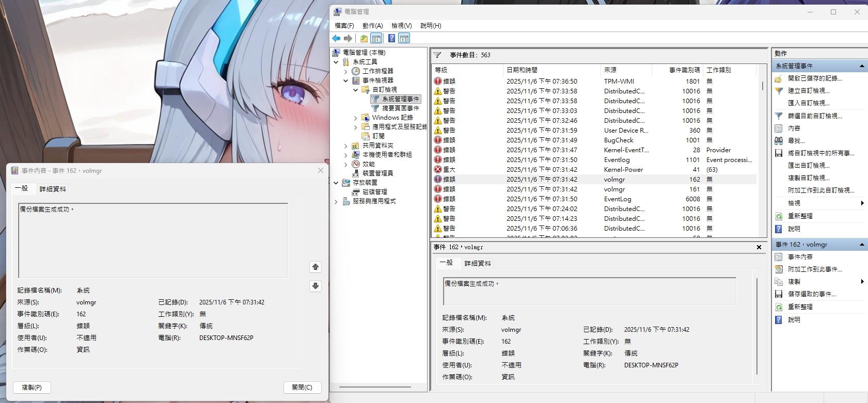Open the 檔案(F) menu

(x=344, y=25)
